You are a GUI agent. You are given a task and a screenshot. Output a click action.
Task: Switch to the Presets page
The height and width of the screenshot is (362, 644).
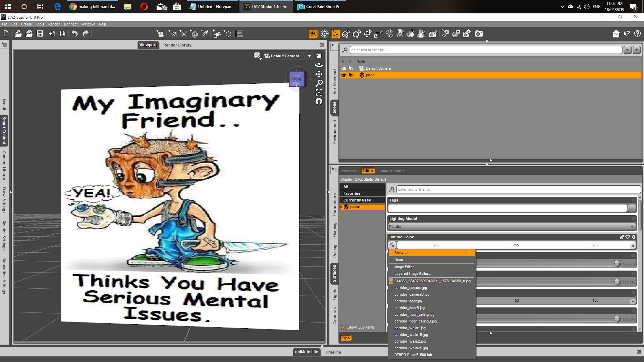pyautogui.click(x=349, y=171)
